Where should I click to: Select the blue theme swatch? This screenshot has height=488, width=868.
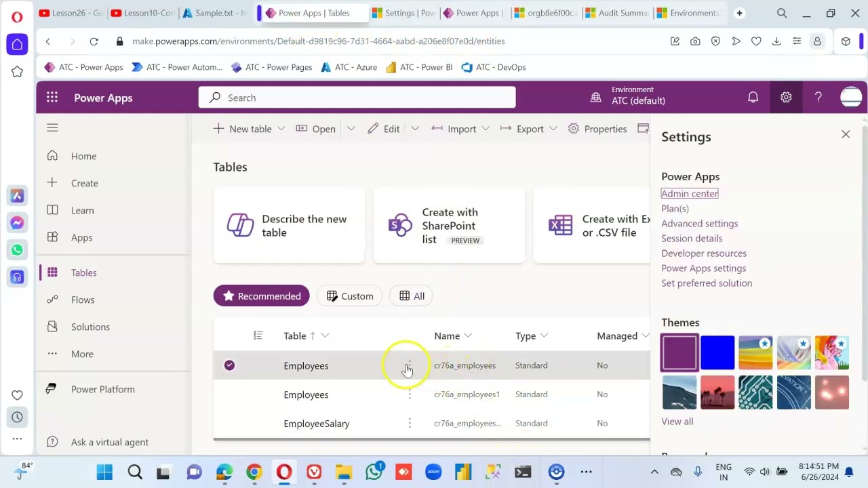[x=717, y=353]
